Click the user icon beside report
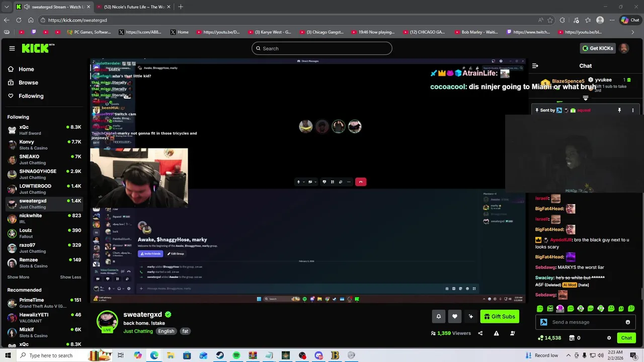 513,333
